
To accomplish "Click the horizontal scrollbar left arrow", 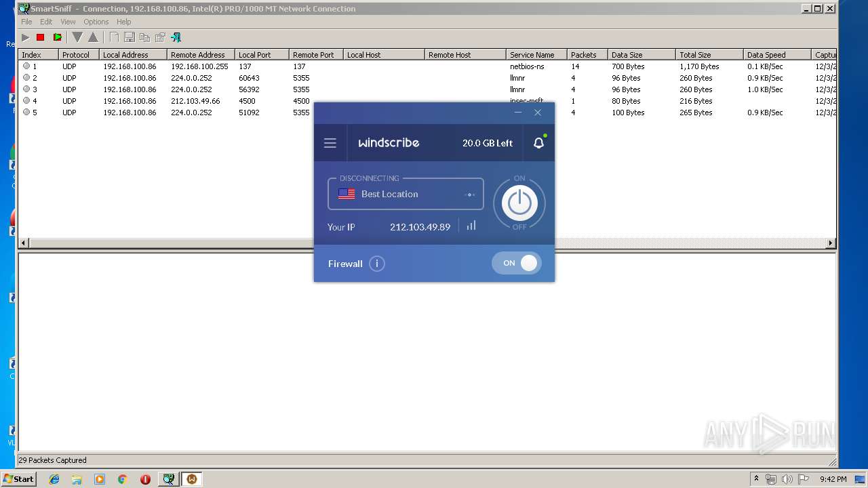I will [x=24, y=243].
